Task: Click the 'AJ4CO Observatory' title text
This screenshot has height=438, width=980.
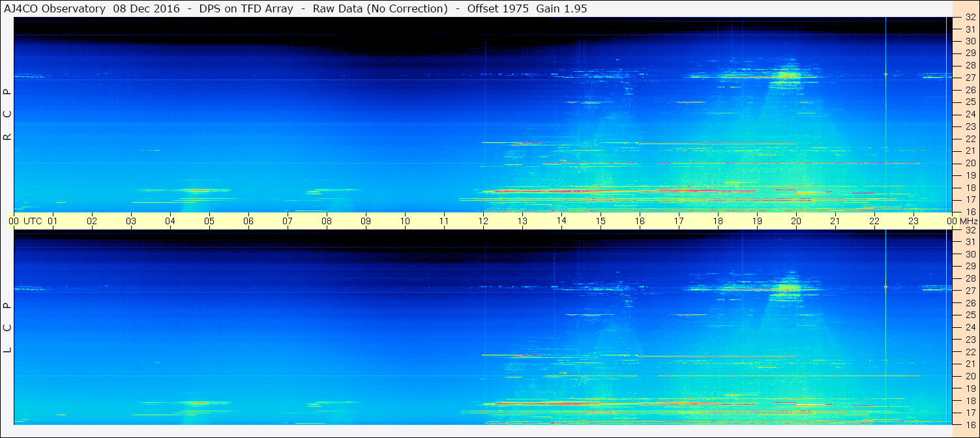Action: point(55,8)
